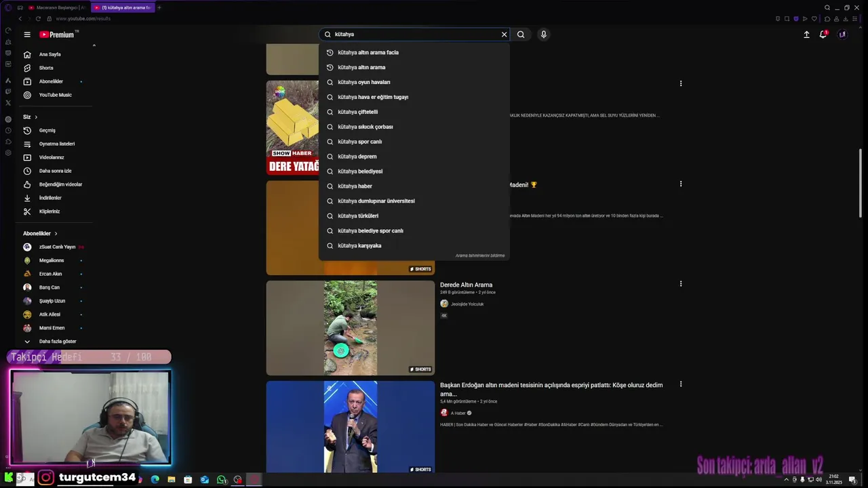Choose suggestion kütahya karşıyaka
Screen dimensions: 868x488
414,246
